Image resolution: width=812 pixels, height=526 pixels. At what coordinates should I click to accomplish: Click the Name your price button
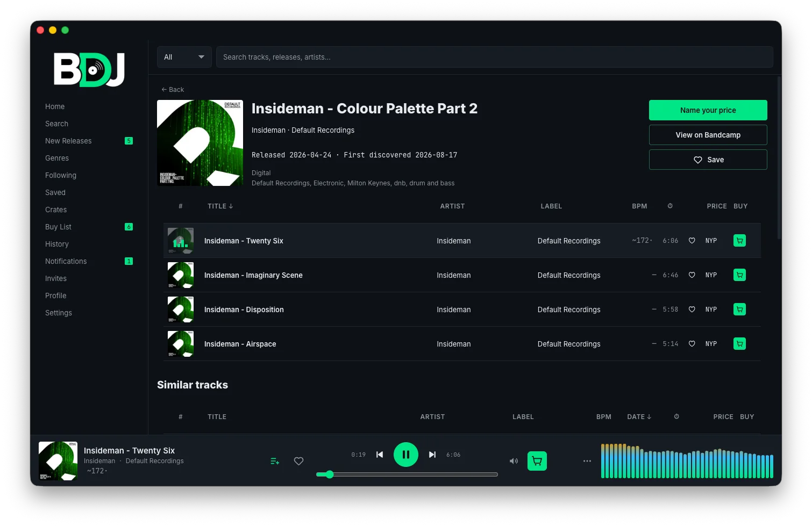point(708,110)
